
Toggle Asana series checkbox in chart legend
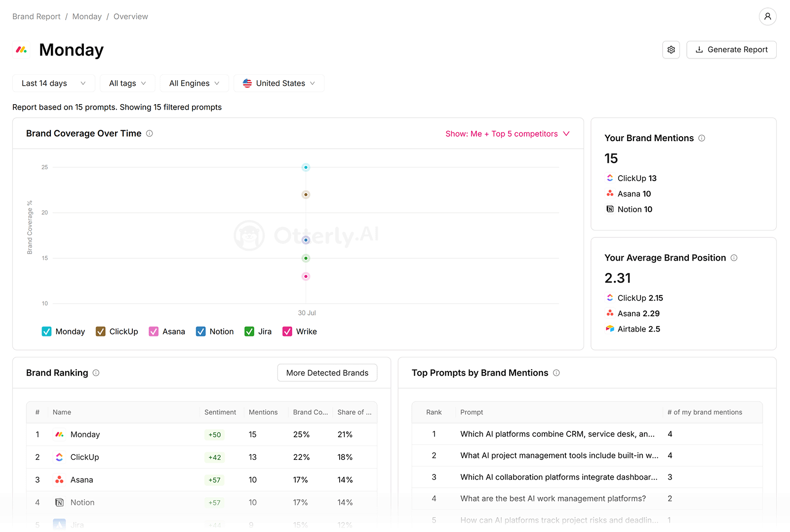click(x=154, y=332)
